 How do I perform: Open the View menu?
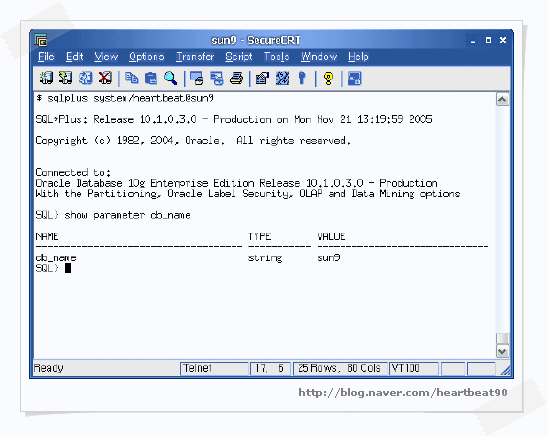pos(106,57)
